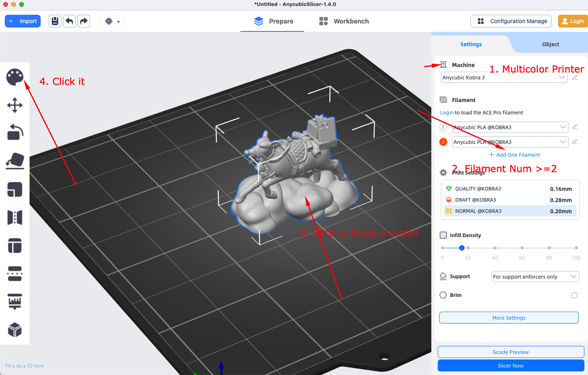588x375 pixels.
Task: Switch to the Workbench tab
Action: pos(344,21)
